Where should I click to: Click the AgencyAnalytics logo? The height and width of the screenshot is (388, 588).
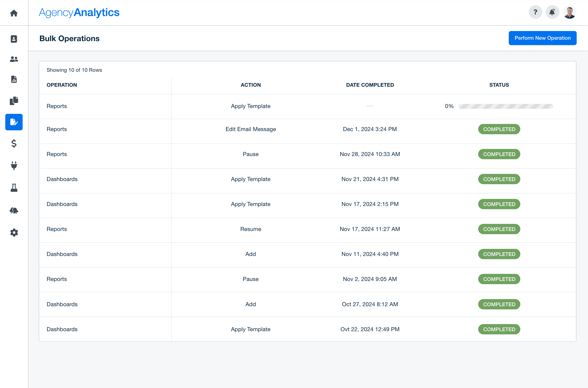point(79,12)
